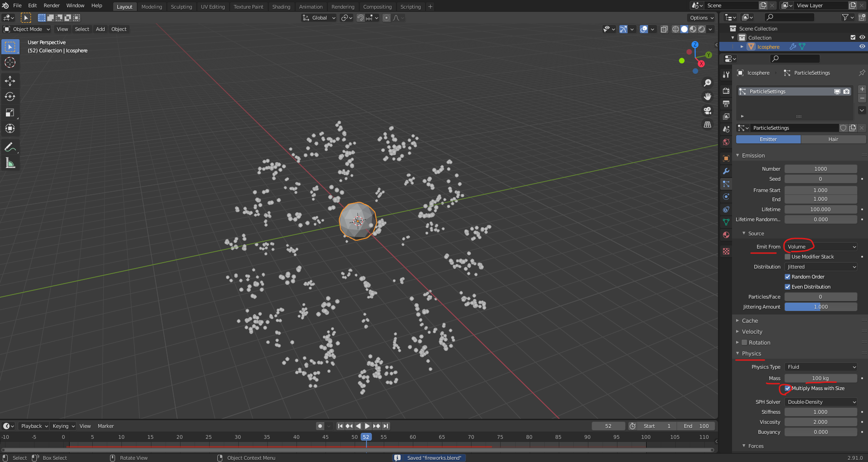Open the Edit menu
This screenshot has width=868, height=462.
(33, 5)
